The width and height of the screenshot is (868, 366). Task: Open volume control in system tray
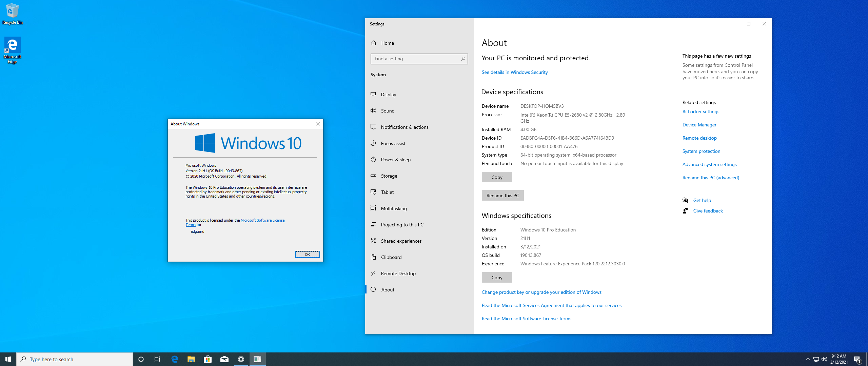tap(824, 359)
